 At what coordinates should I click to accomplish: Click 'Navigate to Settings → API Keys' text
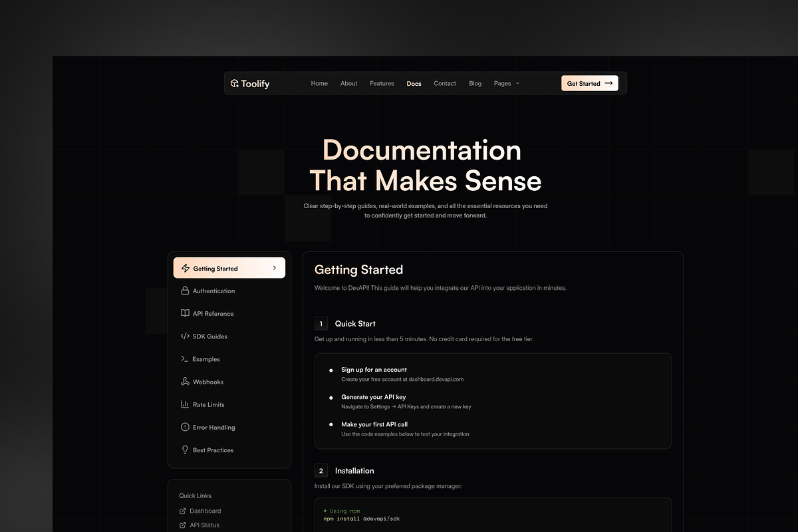(406, 406)
